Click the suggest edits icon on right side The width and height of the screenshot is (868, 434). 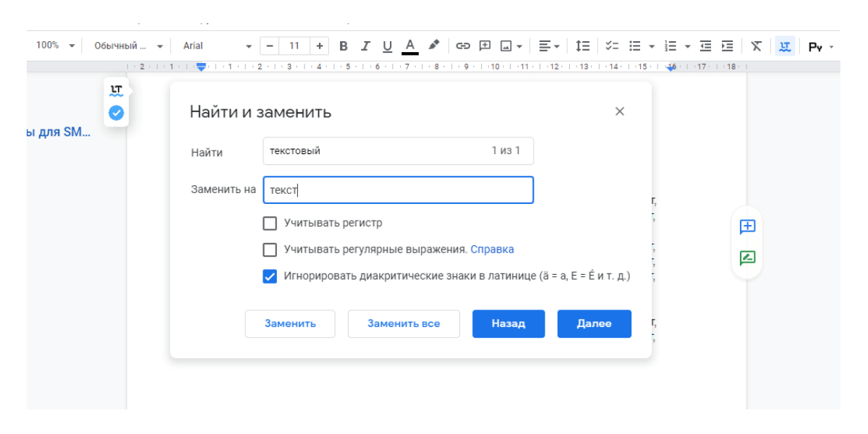click(x=747, y=258)
